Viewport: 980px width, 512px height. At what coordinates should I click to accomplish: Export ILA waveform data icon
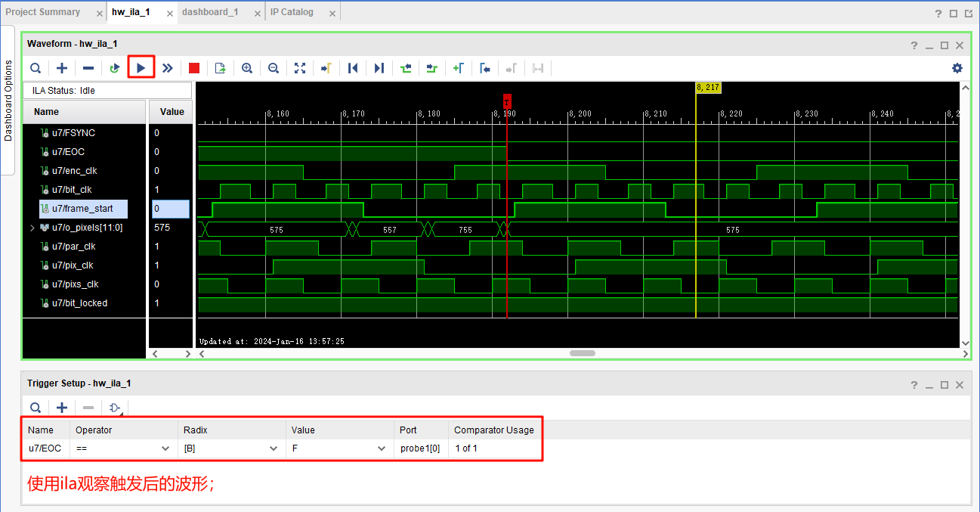click(221, 68)
